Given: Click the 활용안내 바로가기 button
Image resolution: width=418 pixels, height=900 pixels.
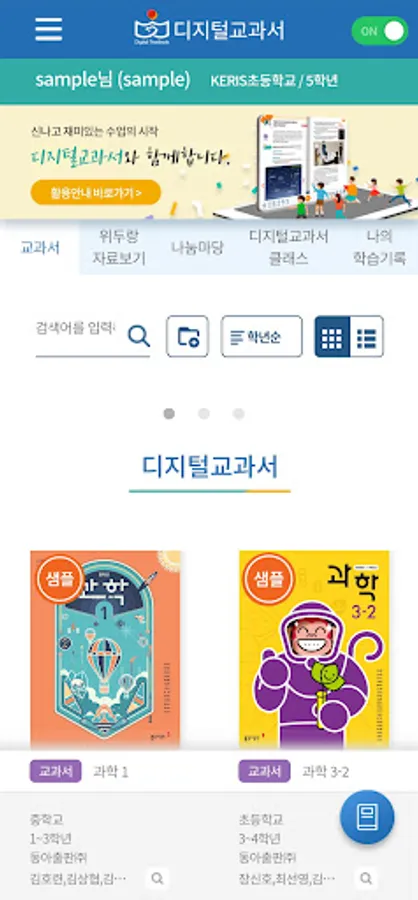Looking at the screenshot, I should (96, 192).
